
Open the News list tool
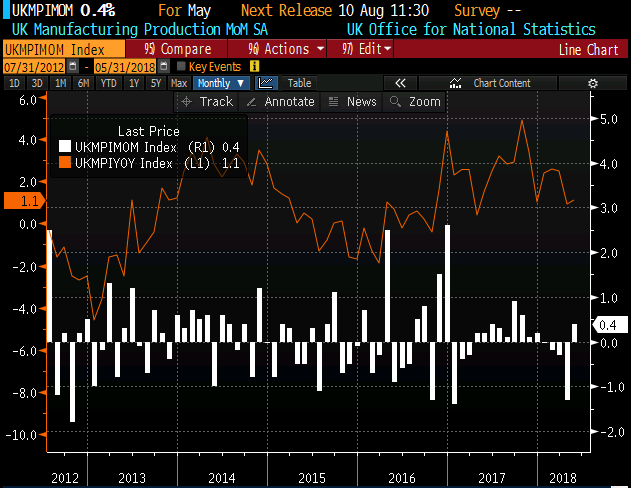coord(352,102)
